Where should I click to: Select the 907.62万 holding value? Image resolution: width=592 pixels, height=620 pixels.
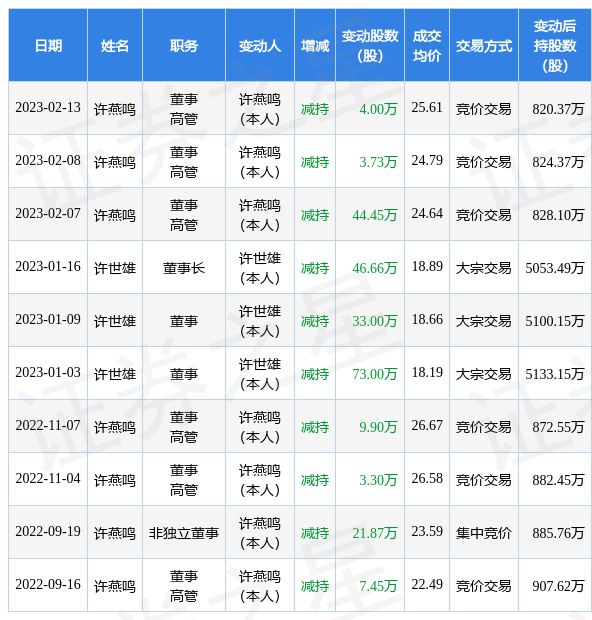(x=558, y=586)
